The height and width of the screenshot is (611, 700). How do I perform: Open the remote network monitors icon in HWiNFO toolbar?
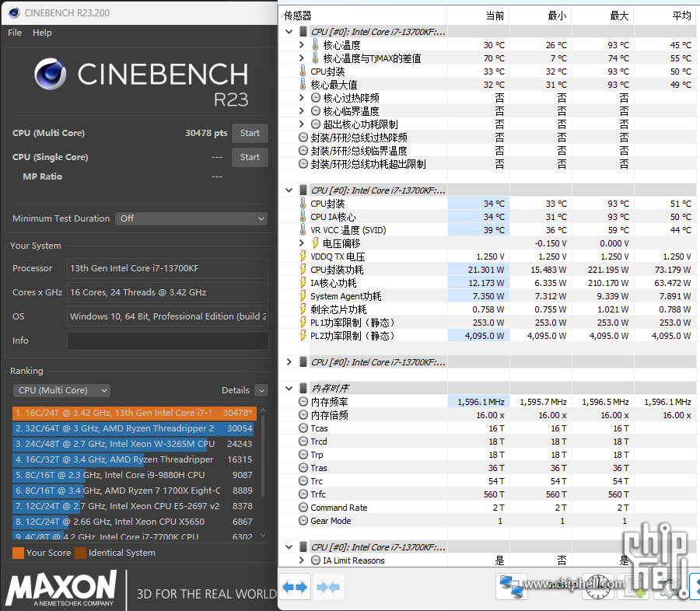[512, 586]
